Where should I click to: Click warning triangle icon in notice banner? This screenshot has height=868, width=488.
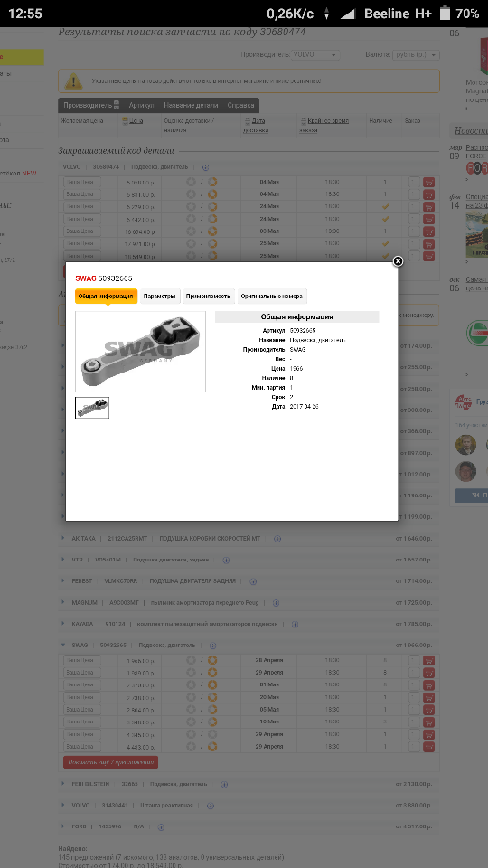pyautogui.click(x=73, y=81)
